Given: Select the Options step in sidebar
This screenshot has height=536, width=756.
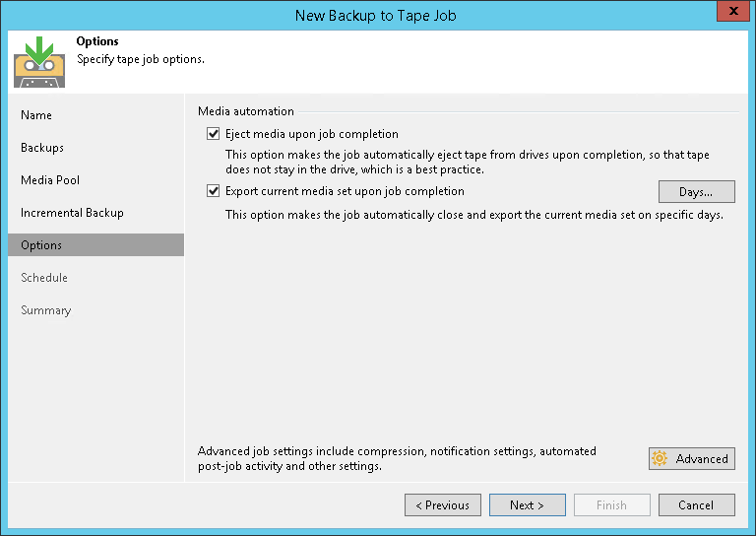Looking at the screenshot, I should point(41,245).
